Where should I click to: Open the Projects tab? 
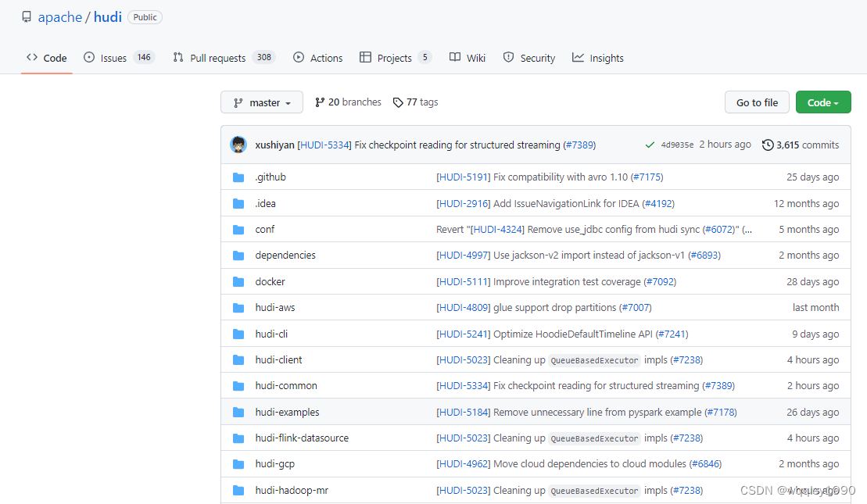[x=396, y=58]
